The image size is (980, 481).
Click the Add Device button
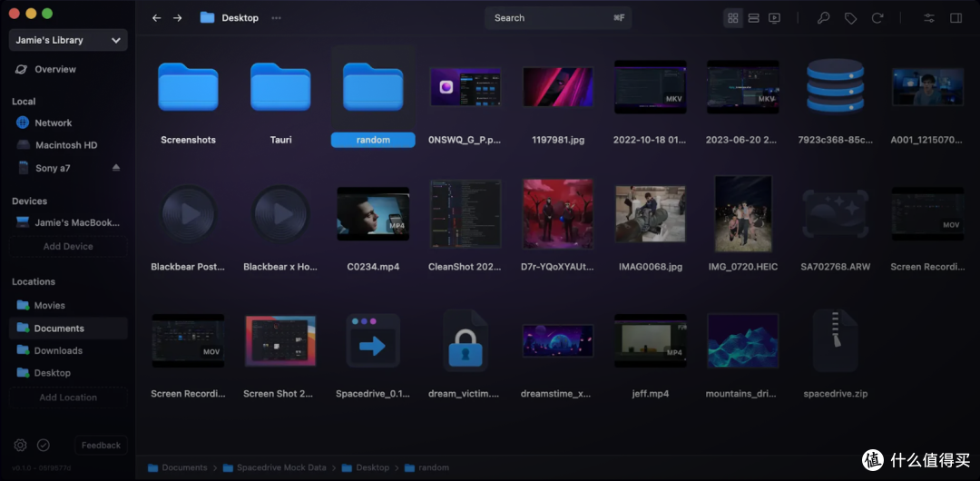point(68,247)
